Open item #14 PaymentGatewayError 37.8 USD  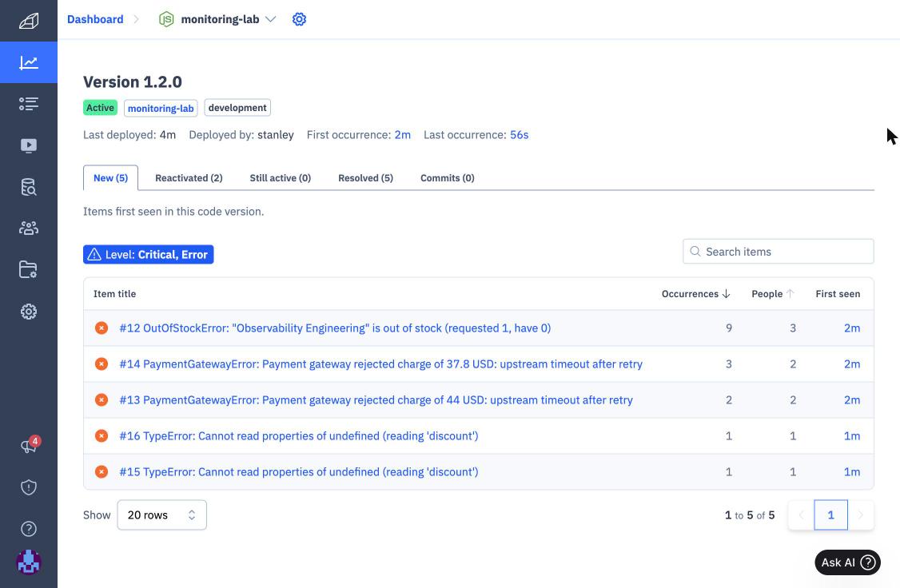[x=381, y=364]
